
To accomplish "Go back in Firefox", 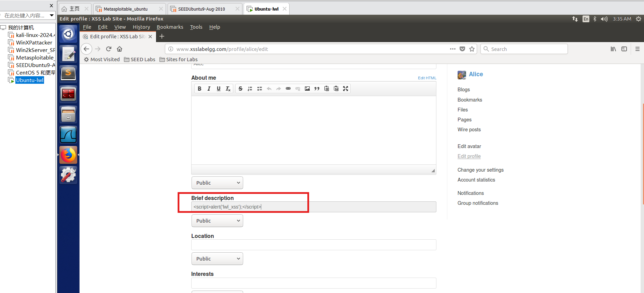I will (86, 49).
